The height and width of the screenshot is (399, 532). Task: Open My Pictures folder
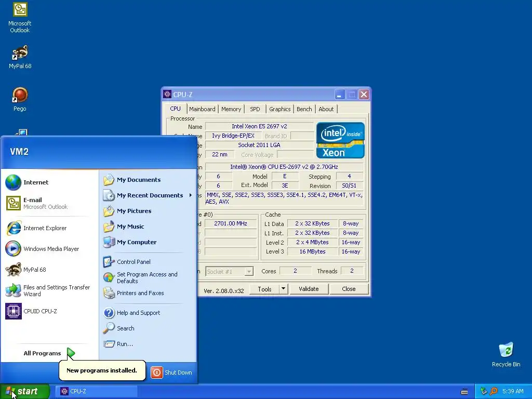click(x=148, y=211)
